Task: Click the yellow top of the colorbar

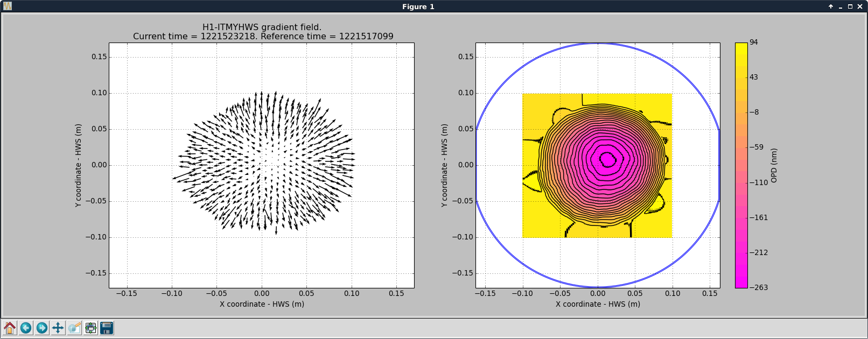Action: click(x=741, y=47)
